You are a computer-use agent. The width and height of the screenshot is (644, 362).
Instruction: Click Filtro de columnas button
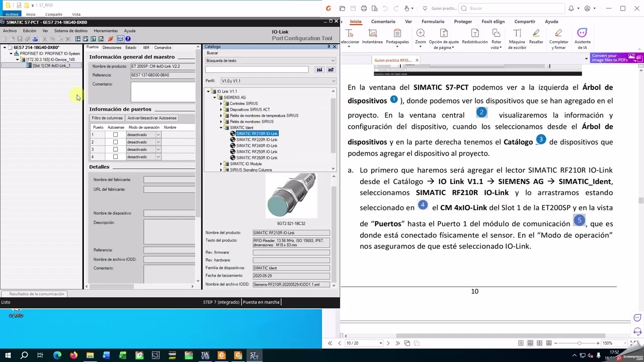pos(107,118)
